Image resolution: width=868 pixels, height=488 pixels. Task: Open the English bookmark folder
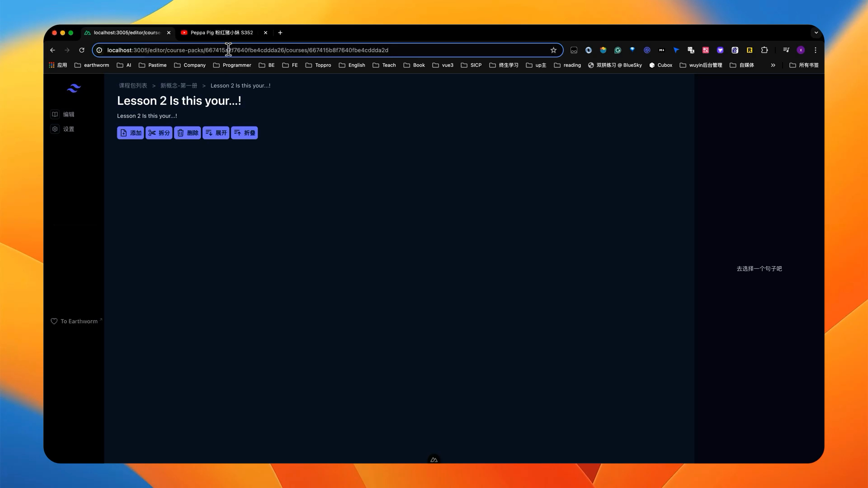coord(352,65)
